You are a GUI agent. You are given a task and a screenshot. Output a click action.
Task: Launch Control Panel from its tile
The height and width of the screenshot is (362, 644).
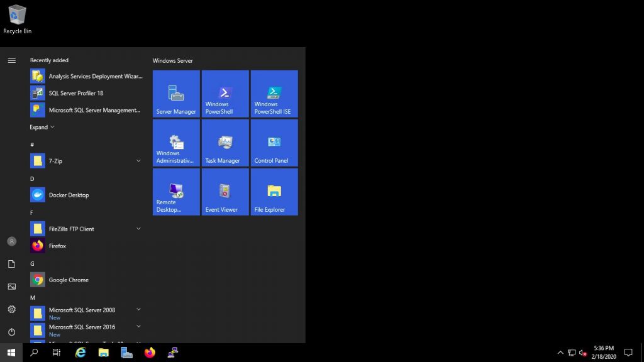pyautogui.click(x=274, y=143)
